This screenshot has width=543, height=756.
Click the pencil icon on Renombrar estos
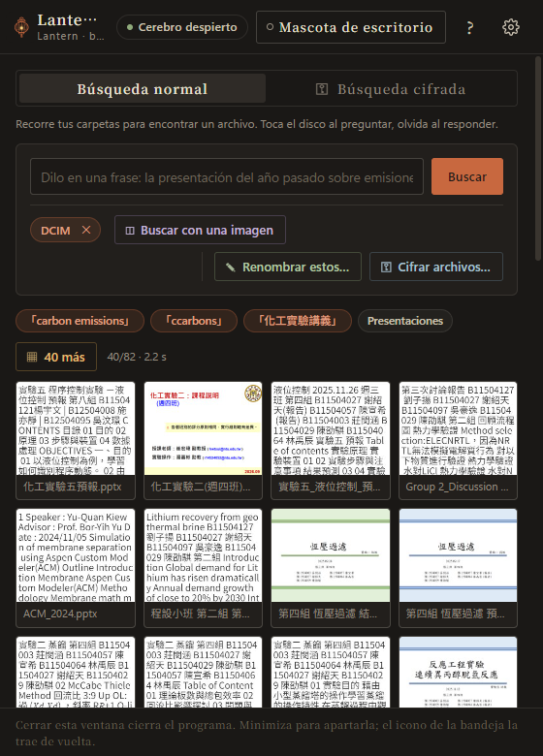[x=231, y=268]
